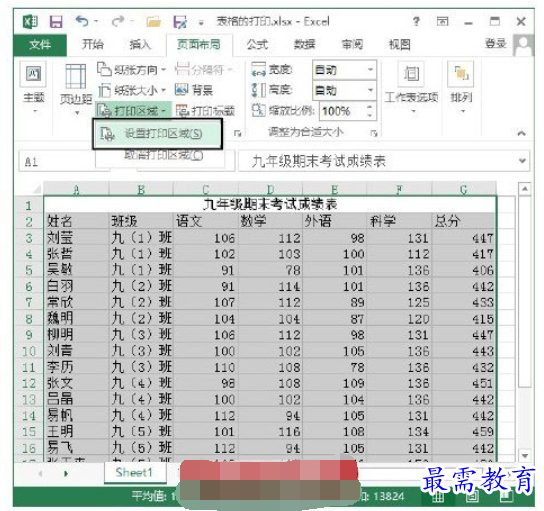Screen dimensions: 544x511
Task: Open ribbon display options button
Action: click(442, 22)
